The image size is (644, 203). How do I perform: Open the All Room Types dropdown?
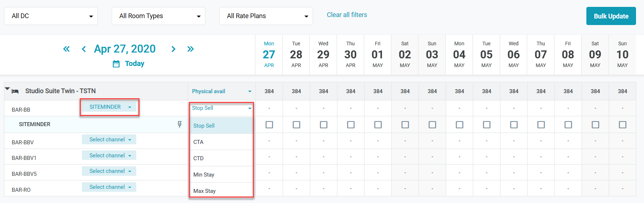click(158, 16)
